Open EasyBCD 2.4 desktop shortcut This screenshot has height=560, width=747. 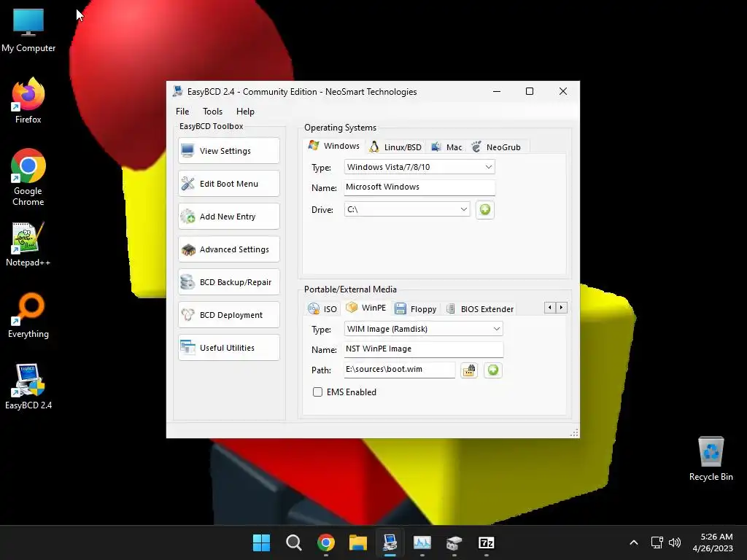pos(28,386)
